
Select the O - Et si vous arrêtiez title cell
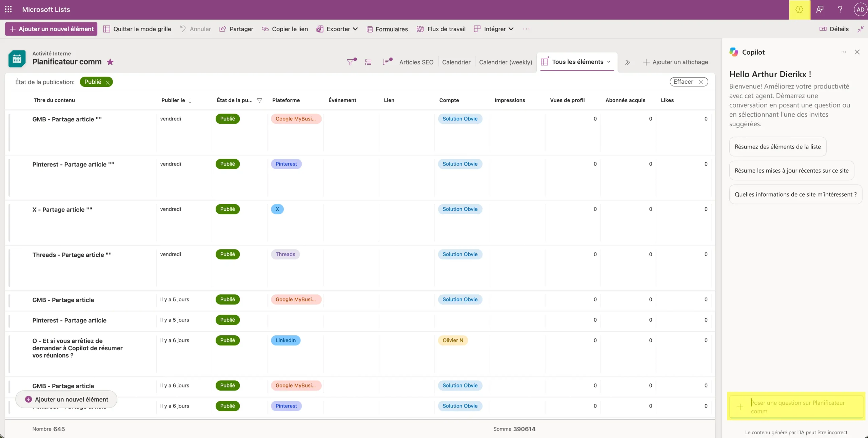(77, 348)
